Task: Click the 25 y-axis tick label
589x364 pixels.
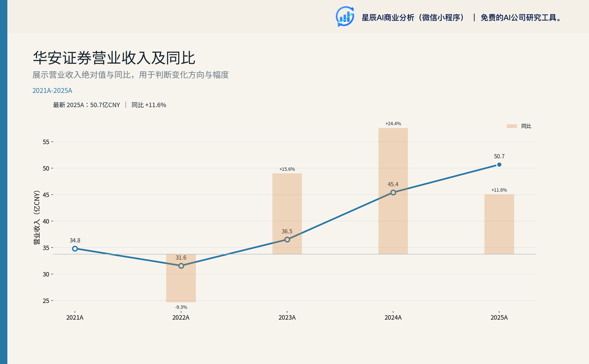Action: [46, 301]
